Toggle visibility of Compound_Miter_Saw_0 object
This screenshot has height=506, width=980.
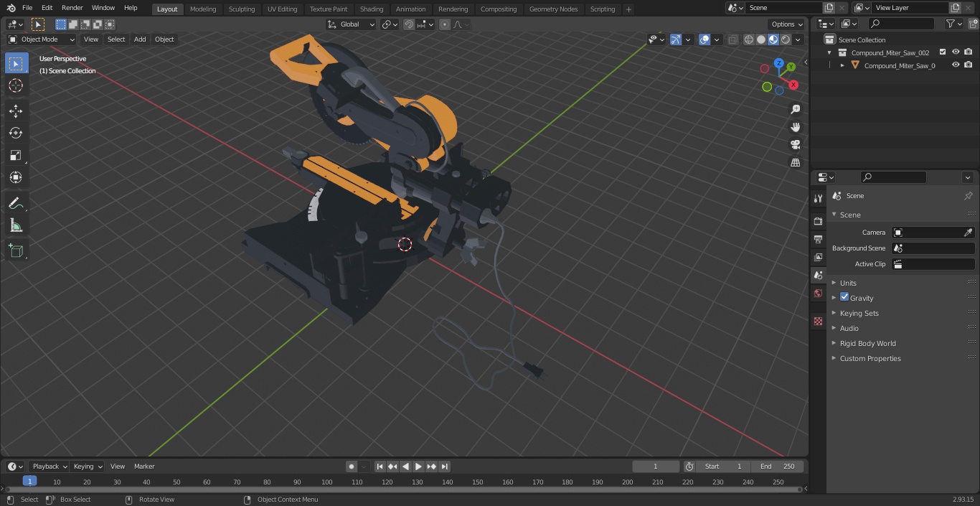coord(956,65)
